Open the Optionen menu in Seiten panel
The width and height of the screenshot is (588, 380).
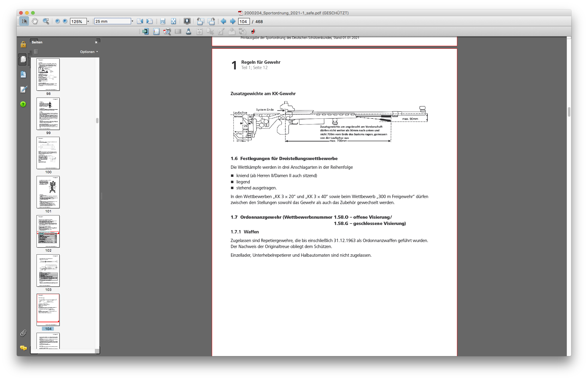pyautogui.click(x=89, y=52)
